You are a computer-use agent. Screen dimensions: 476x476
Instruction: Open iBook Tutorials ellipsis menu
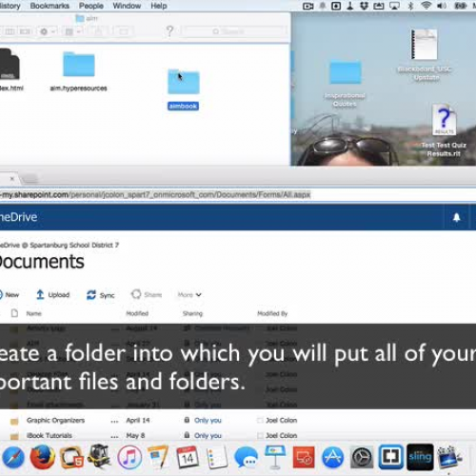(114, 436)
